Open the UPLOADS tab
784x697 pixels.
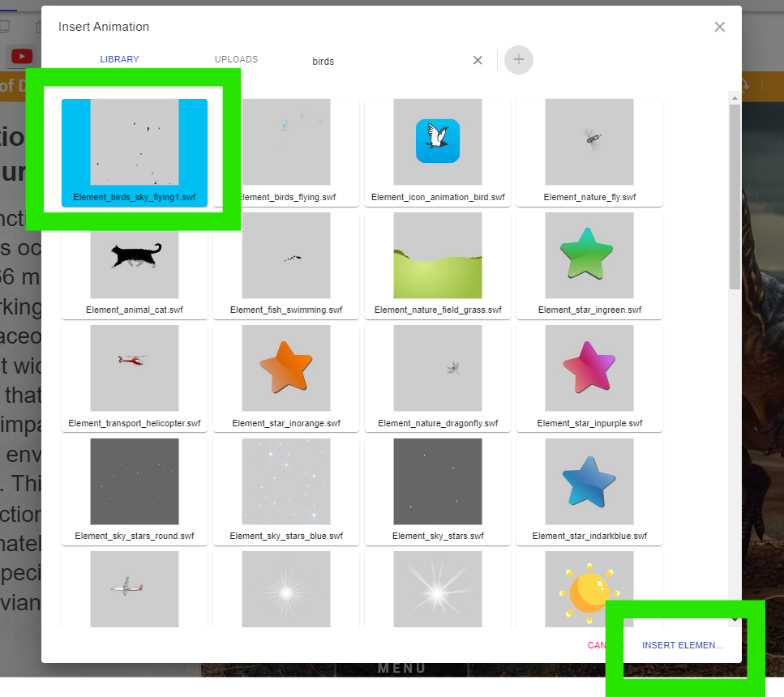[237, 59]
